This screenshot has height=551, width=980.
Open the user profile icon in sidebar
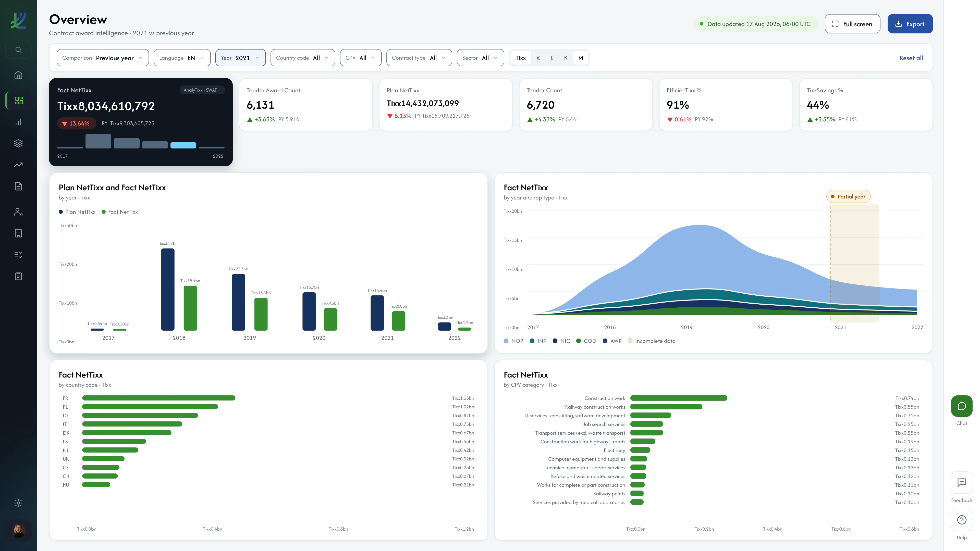(18, 212)
